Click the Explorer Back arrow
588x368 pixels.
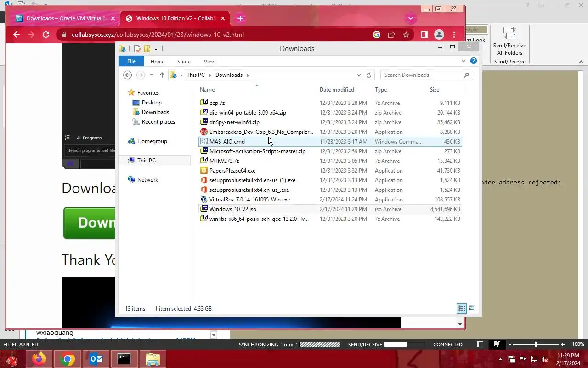click(128, 75)
